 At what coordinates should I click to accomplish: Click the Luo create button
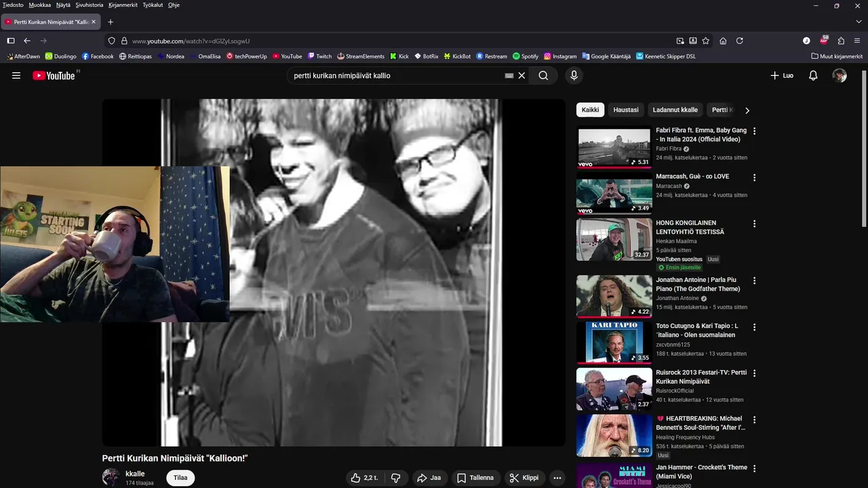782,76
